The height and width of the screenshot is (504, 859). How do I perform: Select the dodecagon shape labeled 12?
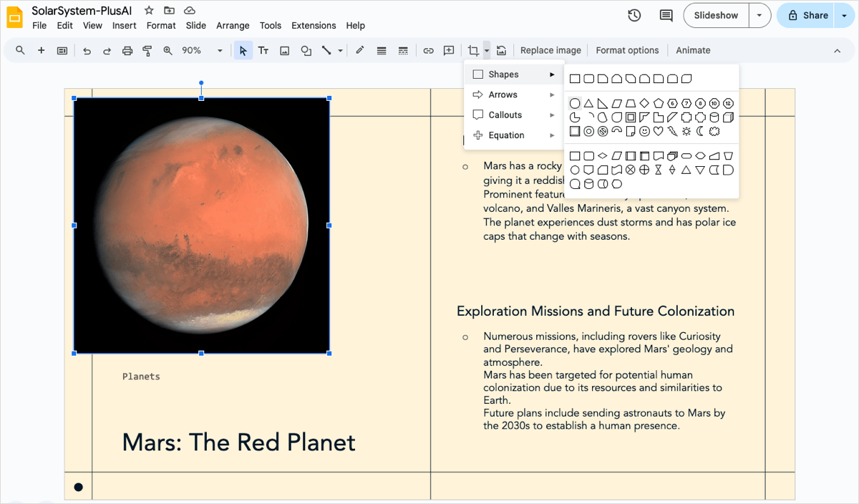coord(728,103)
